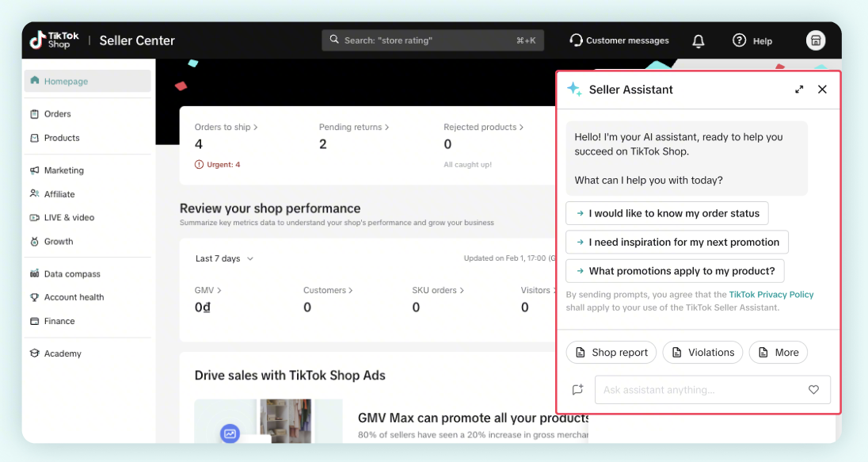Click the Homepage house icon
868x462 pixels.
pos(34,80)
